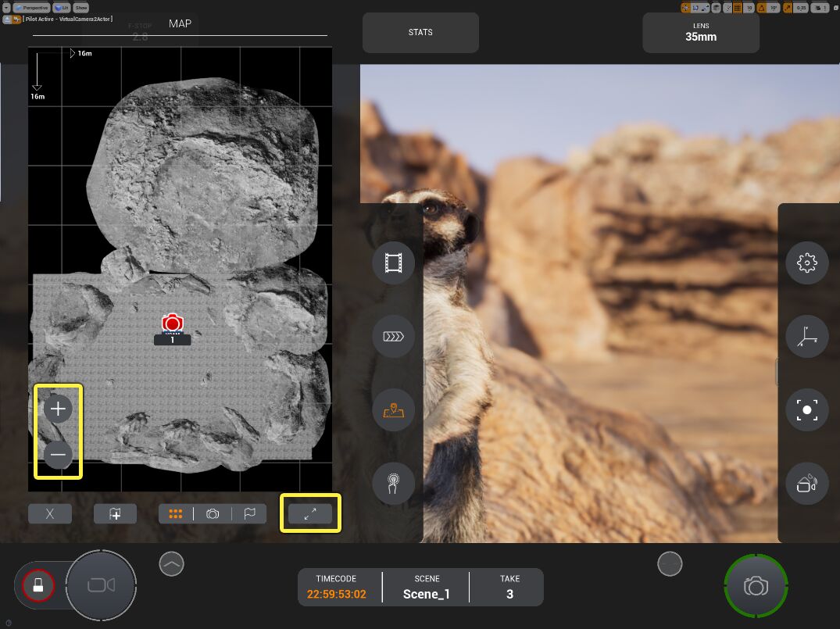The width and height of the screenshot is (840, 629).
Task: Zoom out the map with the minus button
Action: (58, 455)
